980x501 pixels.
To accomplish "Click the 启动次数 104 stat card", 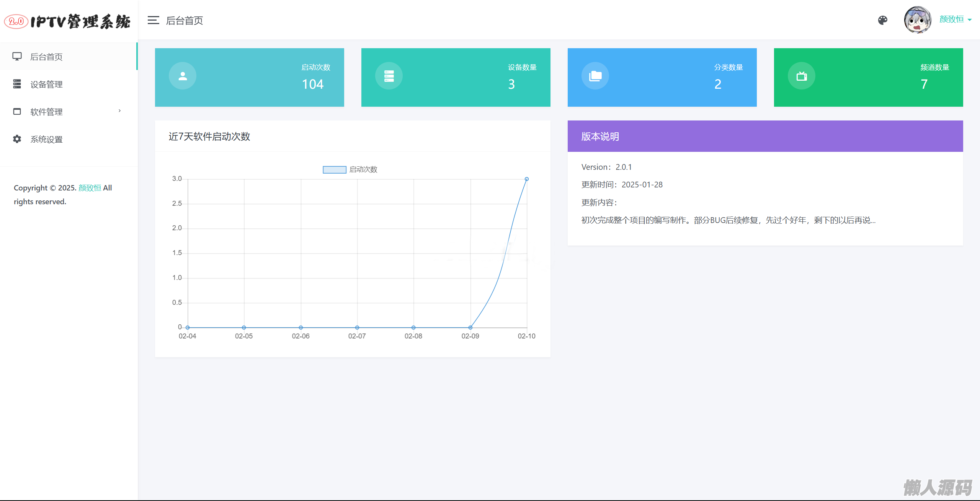I will click(249, 77).
